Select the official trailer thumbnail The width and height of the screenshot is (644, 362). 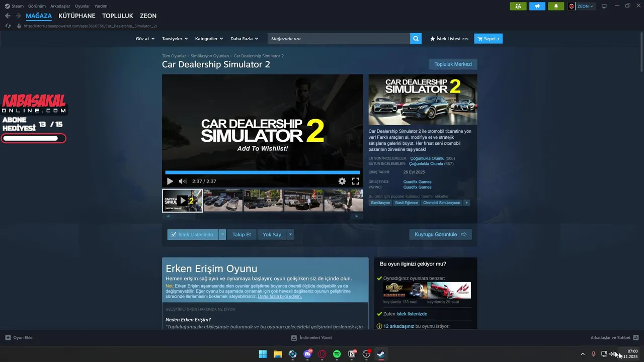point(182,201)
